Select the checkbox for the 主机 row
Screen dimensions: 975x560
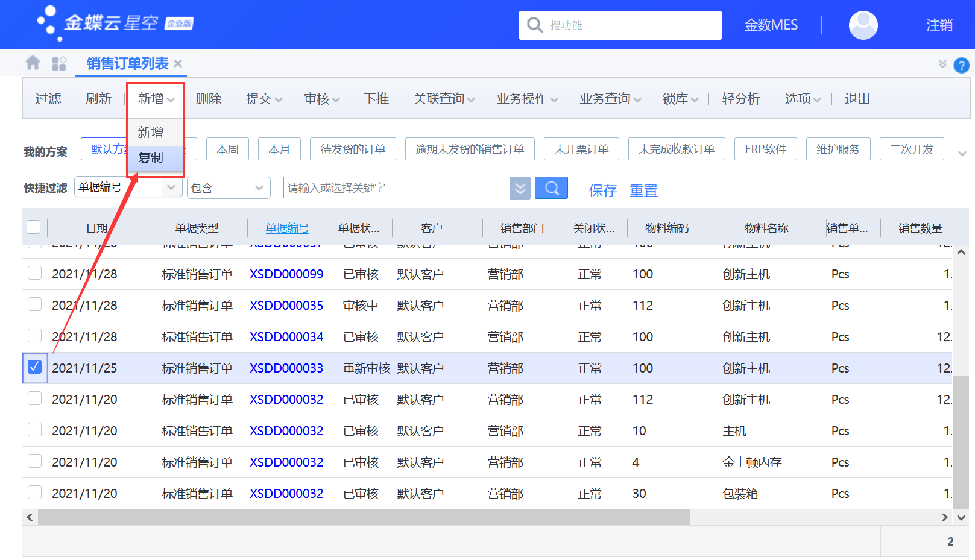tap(35, 430)
